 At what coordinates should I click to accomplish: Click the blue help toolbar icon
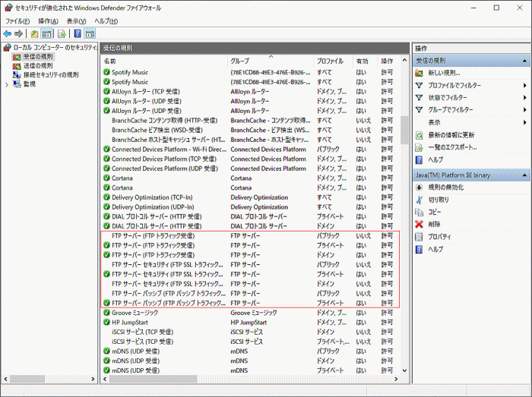78,33
